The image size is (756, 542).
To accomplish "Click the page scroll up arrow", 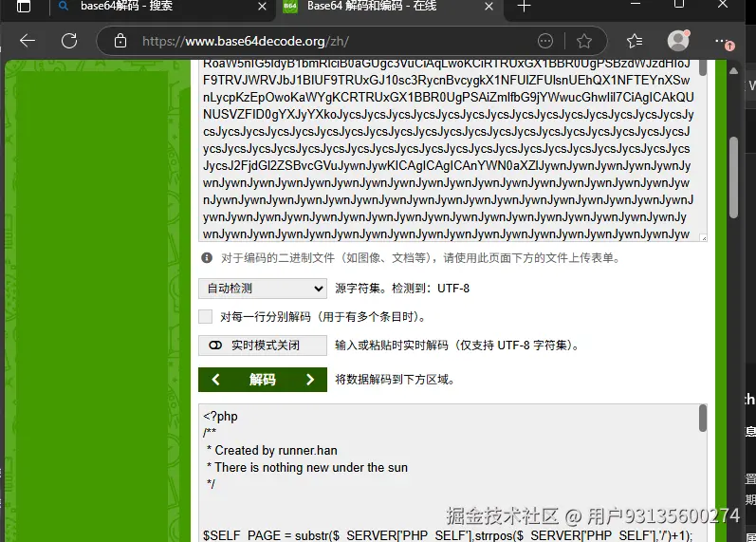I will tap(733, 71).
